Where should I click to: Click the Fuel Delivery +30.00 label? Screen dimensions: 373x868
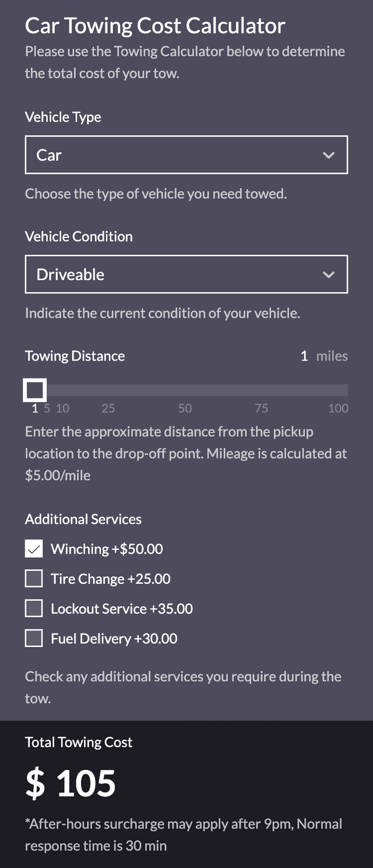tap(114, 639)
